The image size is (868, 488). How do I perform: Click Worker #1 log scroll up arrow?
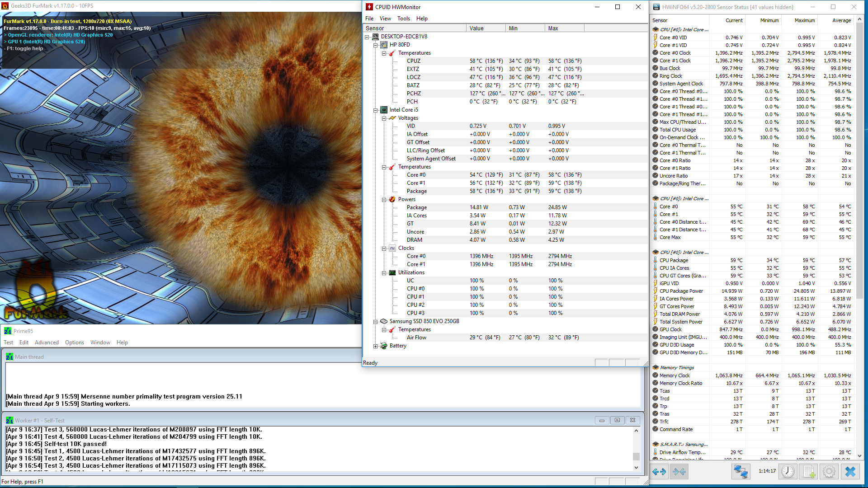click(636, 431)
